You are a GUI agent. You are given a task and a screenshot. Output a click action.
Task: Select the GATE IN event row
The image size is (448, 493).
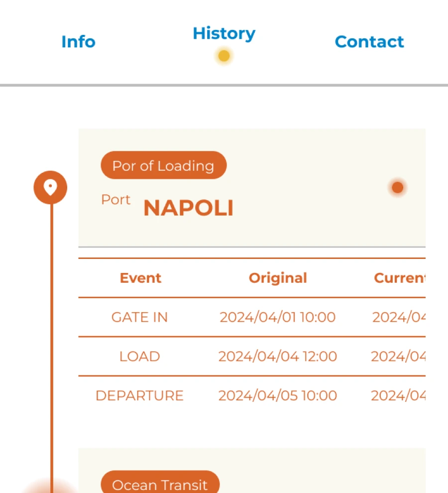click(x=139, y=317)
